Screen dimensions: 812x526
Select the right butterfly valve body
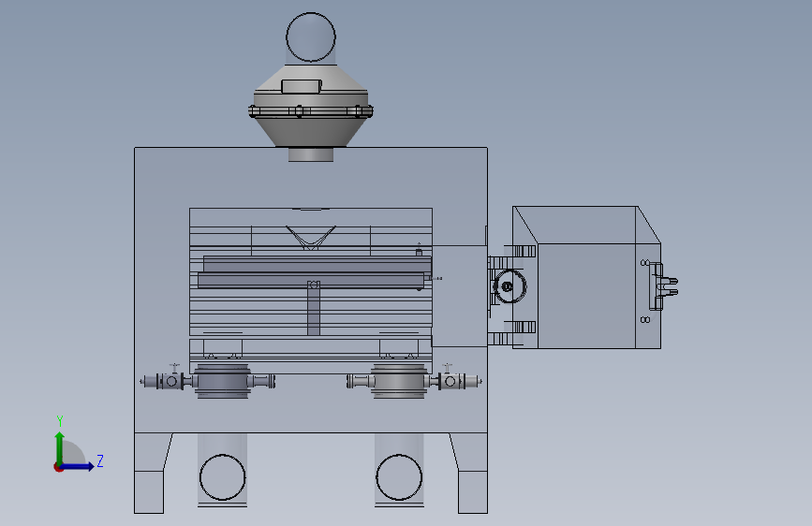[399, 381]
